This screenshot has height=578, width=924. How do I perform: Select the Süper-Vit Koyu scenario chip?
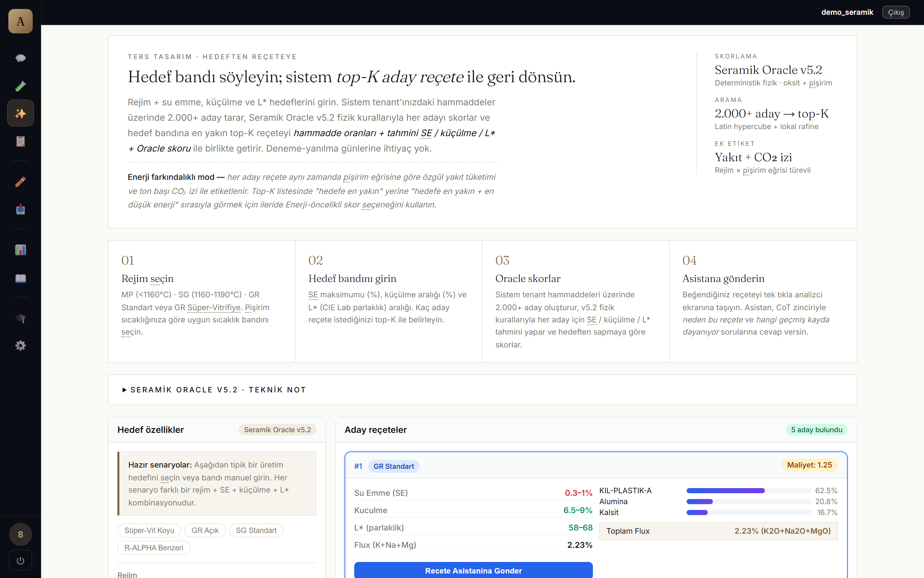tap(149, 530)
